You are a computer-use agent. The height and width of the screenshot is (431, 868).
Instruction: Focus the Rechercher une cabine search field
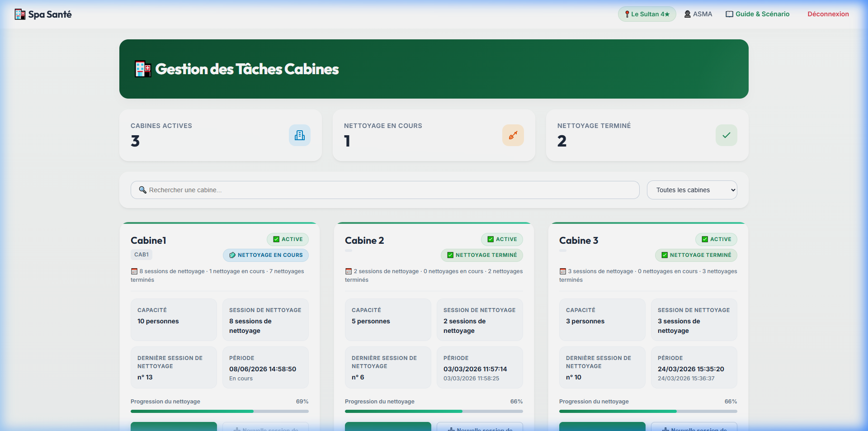tap(385, 190)
